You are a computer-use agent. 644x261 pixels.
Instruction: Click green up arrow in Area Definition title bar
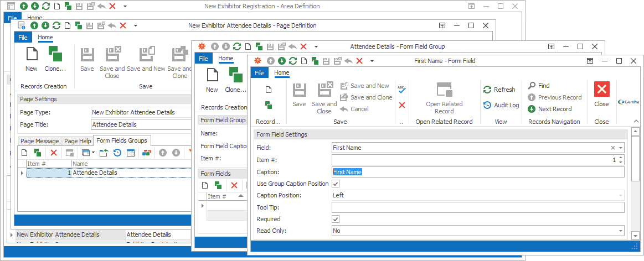(24, 6)
